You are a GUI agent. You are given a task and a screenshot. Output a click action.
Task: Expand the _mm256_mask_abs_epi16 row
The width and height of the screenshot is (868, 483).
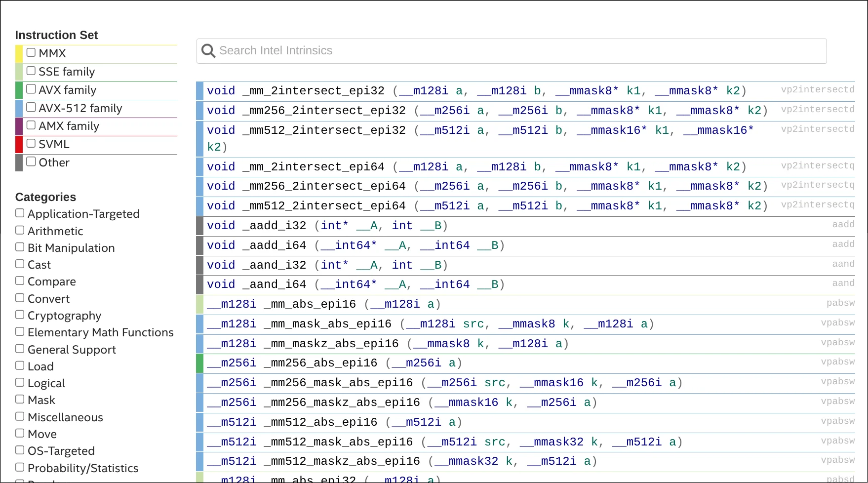(x=525, y=383)
